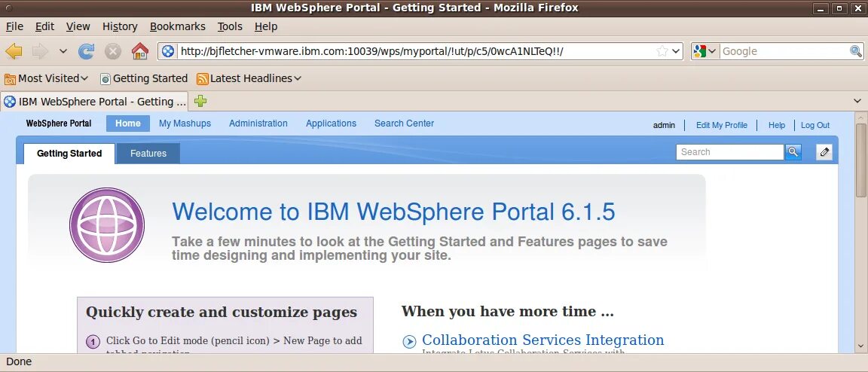868x372 pixels.
Task: Open Collaboration Services Integration link
Action: pos(543,340)
